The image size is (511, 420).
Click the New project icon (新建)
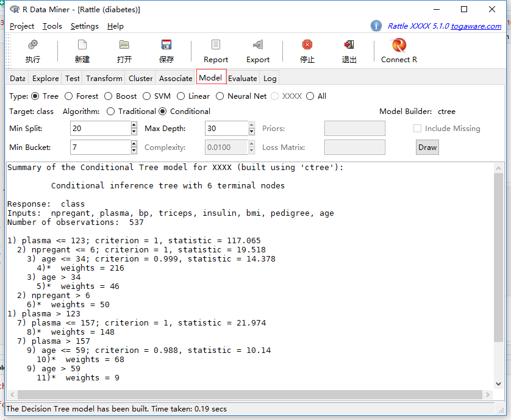coord(82,44)
